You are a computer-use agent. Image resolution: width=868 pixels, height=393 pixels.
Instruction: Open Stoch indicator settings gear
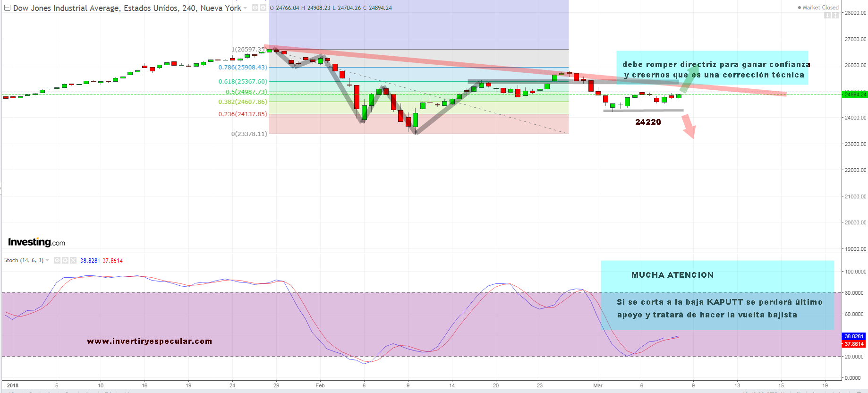(x=65, y=260)
